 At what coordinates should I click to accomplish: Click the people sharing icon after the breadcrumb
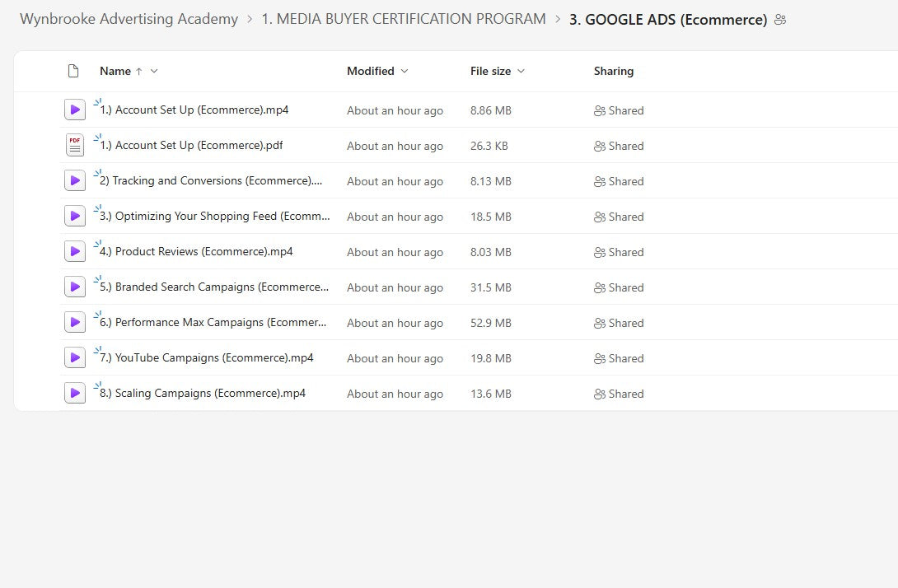[x=780, y=19]
